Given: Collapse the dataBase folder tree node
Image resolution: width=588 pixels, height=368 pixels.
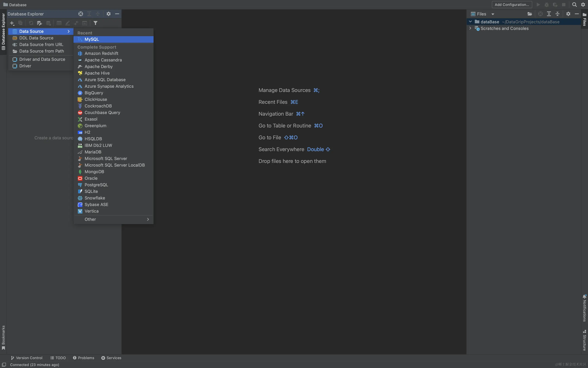Looking at the screenshot, I should pos(470,22).
